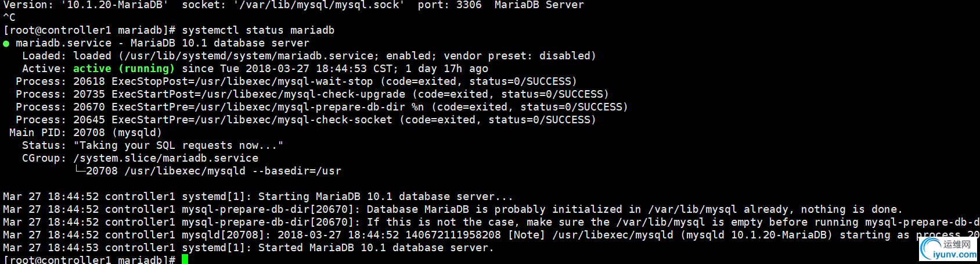Click the CGroup tree branch before 20708
980x264 pixels.
point(80,170)
